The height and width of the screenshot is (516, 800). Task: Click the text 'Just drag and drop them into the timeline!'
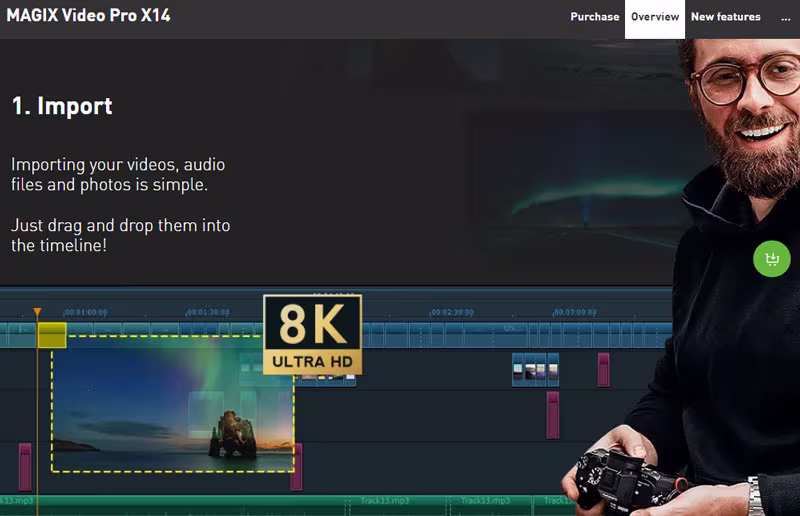tap(120, 235)
